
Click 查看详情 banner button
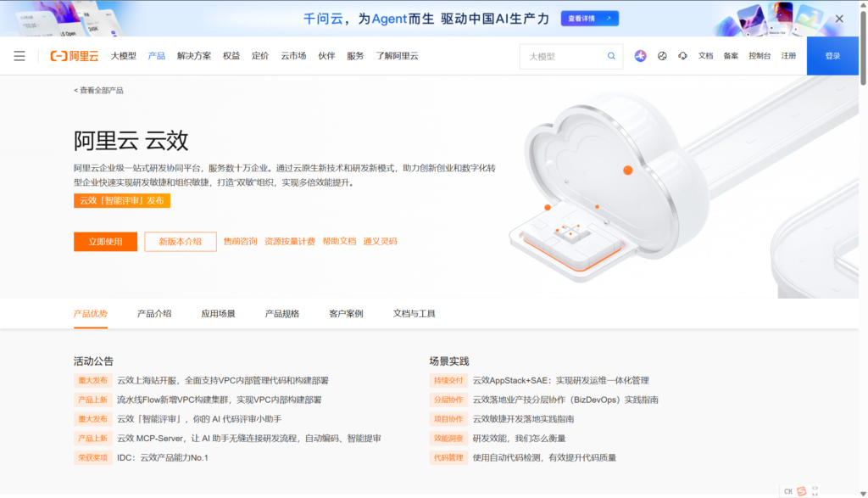click(x=590, y=19)
